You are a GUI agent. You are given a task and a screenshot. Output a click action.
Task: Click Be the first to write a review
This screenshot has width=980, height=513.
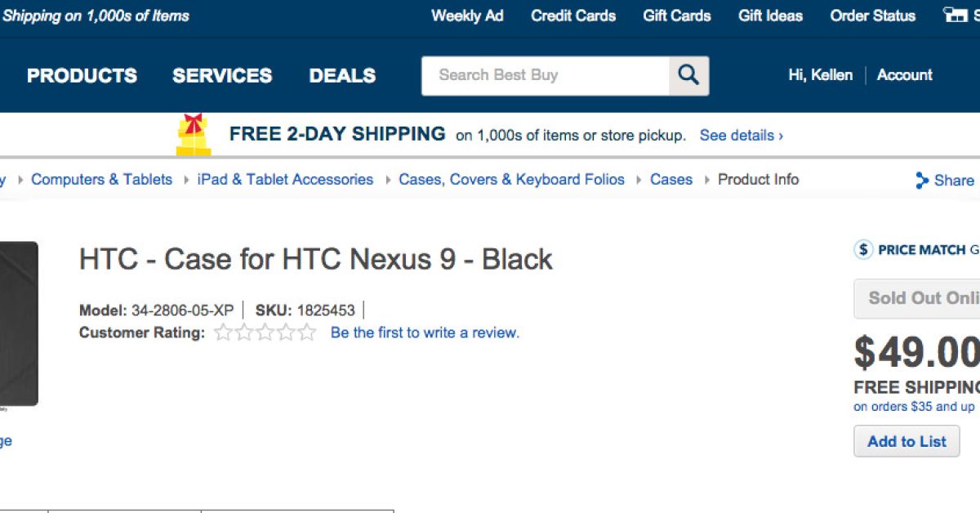[425, 332]
